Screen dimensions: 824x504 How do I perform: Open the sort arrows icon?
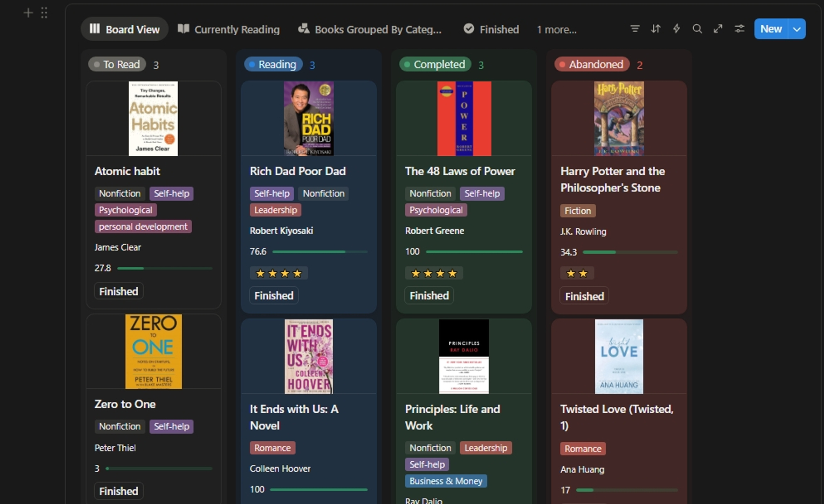tap(655, 29)
